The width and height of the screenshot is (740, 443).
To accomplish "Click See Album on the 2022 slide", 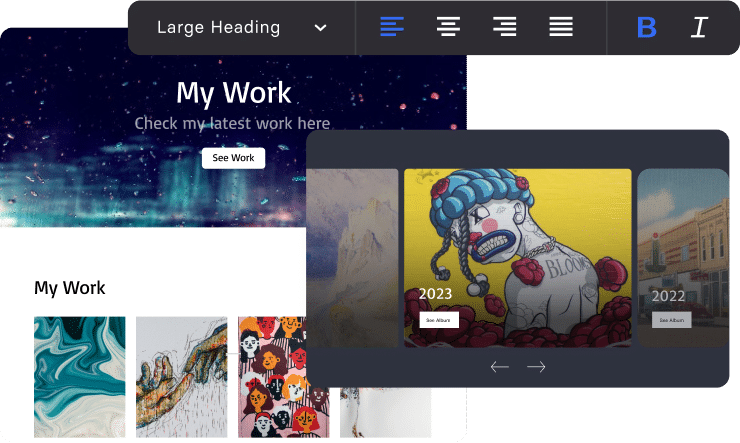I will point(672,320).
